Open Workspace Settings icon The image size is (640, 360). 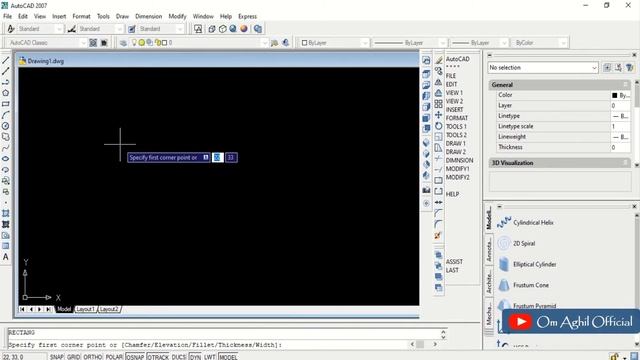click(x=93, y=42)
